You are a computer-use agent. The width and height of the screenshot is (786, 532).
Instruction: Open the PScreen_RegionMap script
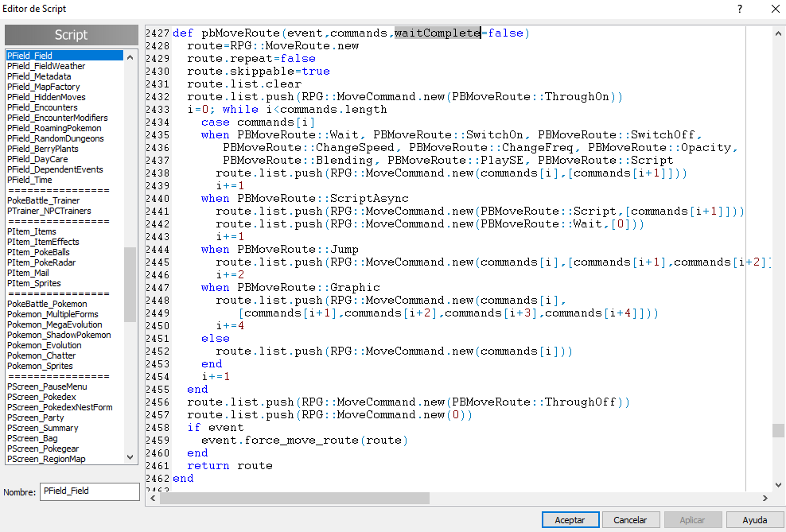click(46, 459)
